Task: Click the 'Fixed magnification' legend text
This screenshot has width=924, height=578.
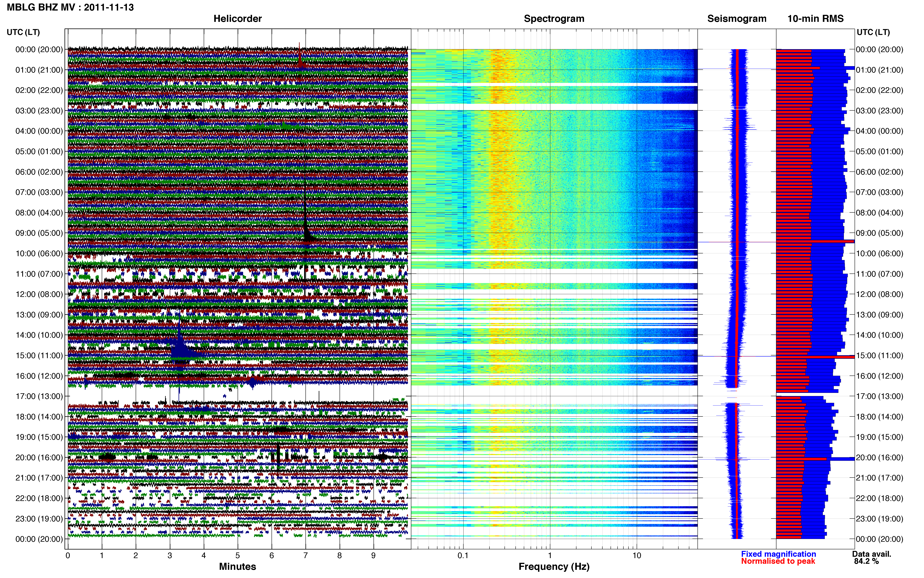Action: click(x=778, y=554)
